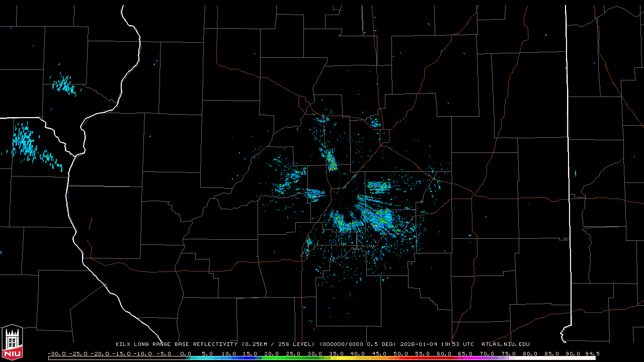Click the 94.5 dBZ scale label
Screen dimensions: 644x362
click(591, 353)
